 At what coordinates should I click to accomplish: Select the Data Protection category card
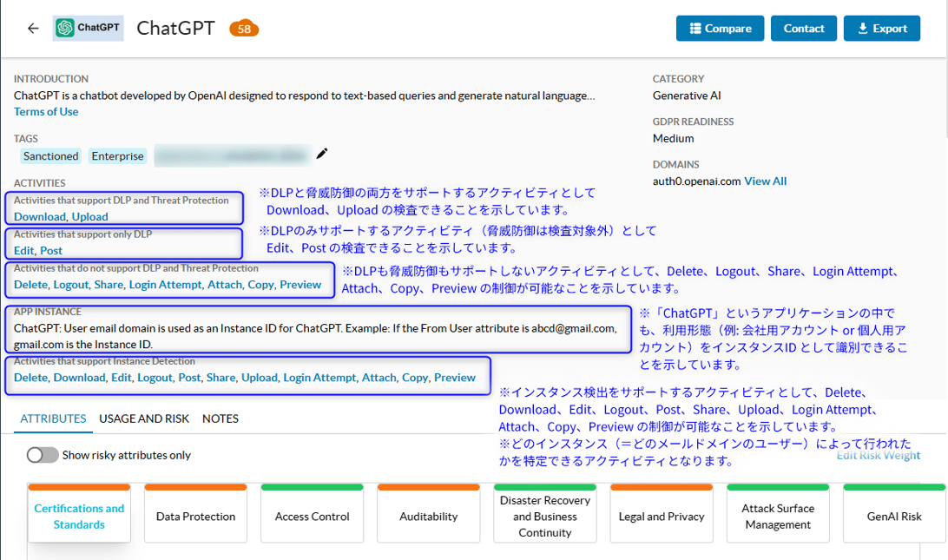pos(195,516)
